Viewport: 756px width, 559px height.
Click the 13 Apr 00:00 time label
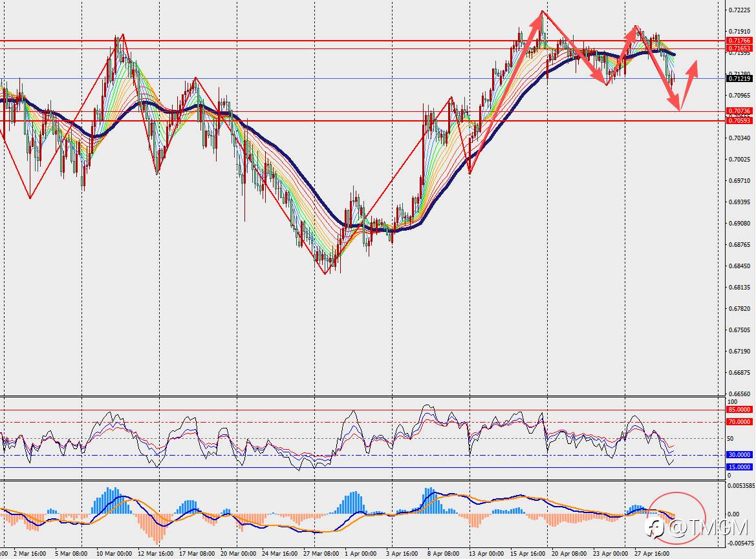pyautogui.click(x=486, y=554)
